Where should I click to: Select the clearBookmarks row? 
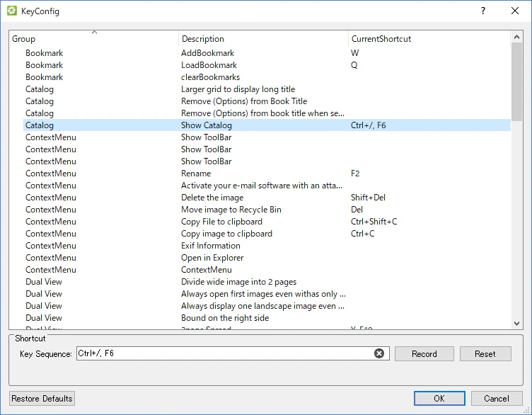coord(267,77)
